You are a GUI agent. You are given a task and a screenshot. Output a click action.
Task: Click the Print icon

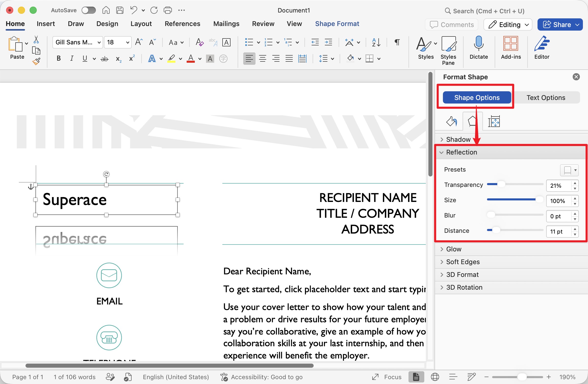pos(168,10)
